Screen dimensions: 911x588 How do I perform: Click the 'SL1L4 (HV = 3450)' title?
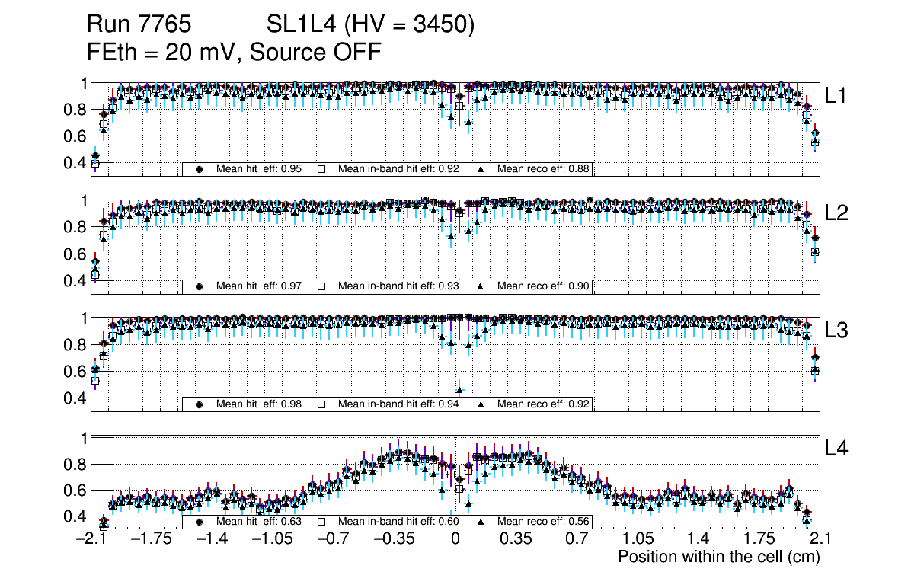[370, 25]
